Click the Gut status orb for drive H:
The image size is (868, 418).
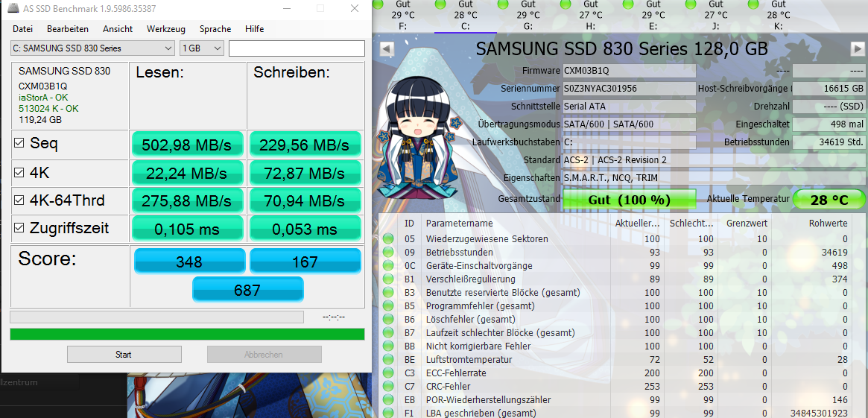click(x=566, y=4)
